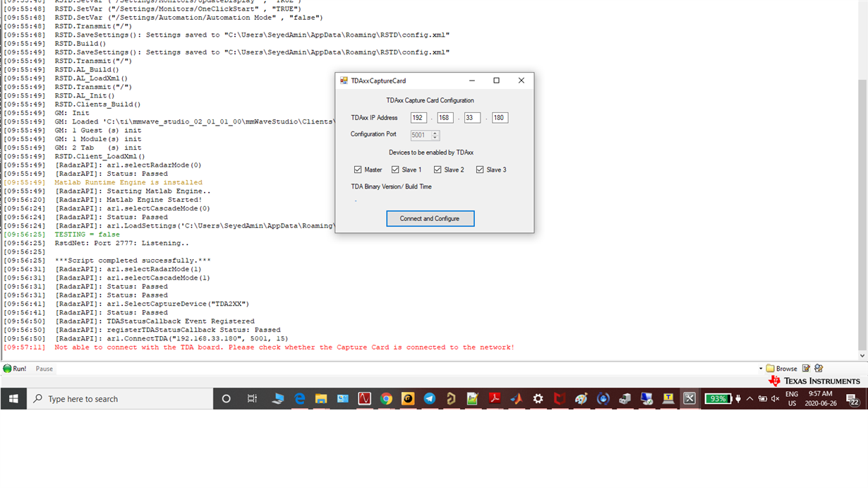868x488 pixels.
Task: Open the red waveform app in taskbar
Action: click(364, 398)
